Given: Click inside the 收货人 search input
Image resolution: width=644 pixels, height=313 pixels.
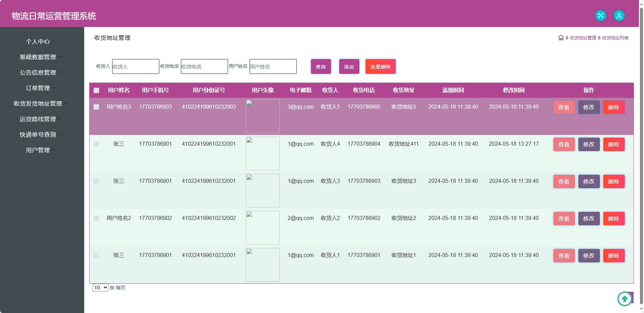Looking at the screenshot, I should 135,66.
